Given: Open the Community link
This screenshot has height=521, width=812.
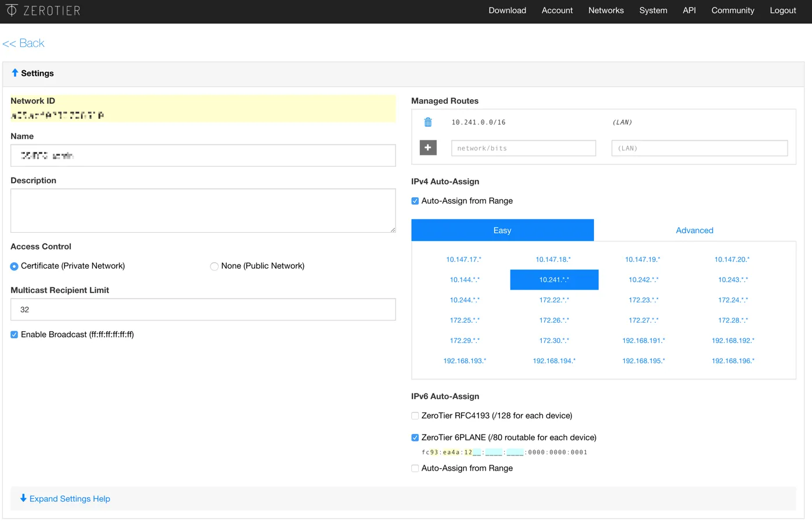Looking at the screenshot, I should tap(733, 10).
